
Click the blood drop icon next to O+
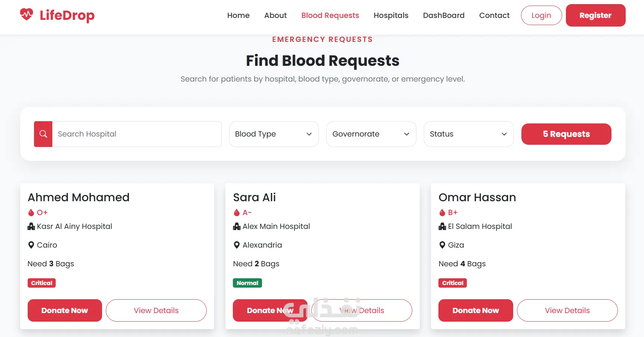click(31, 212)
